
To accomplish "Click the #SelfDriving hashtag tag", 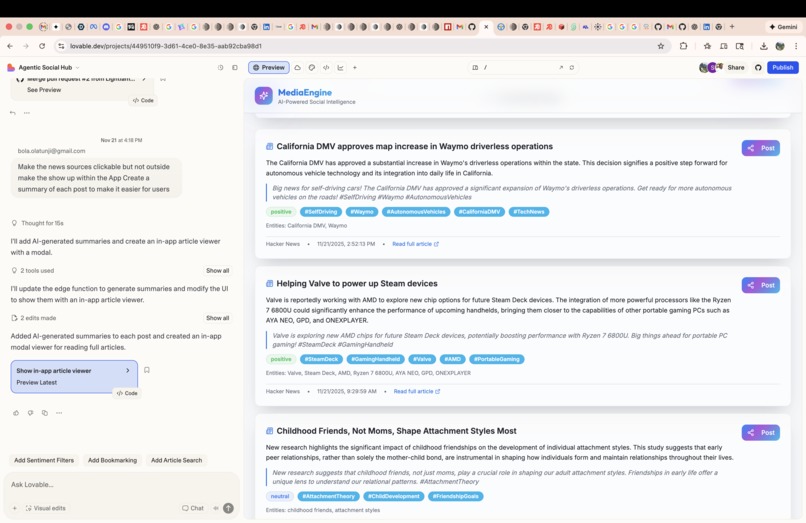I will 321,211.
